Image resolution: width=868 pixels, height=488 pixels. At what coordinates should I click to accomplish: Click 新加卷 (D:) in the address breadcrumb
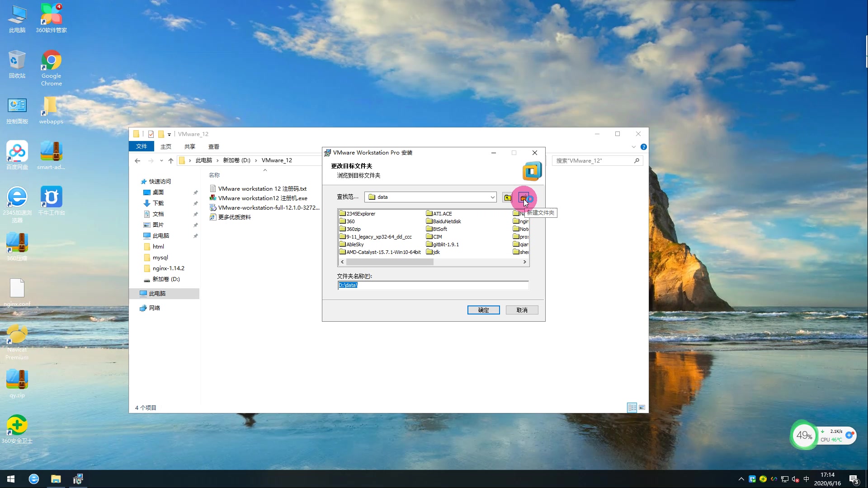(x=236, y=160)
